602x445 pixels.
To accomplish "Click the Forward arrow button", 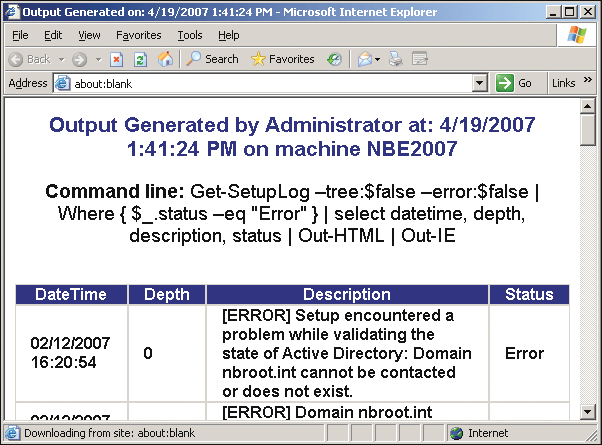I will tap(79, 60).
